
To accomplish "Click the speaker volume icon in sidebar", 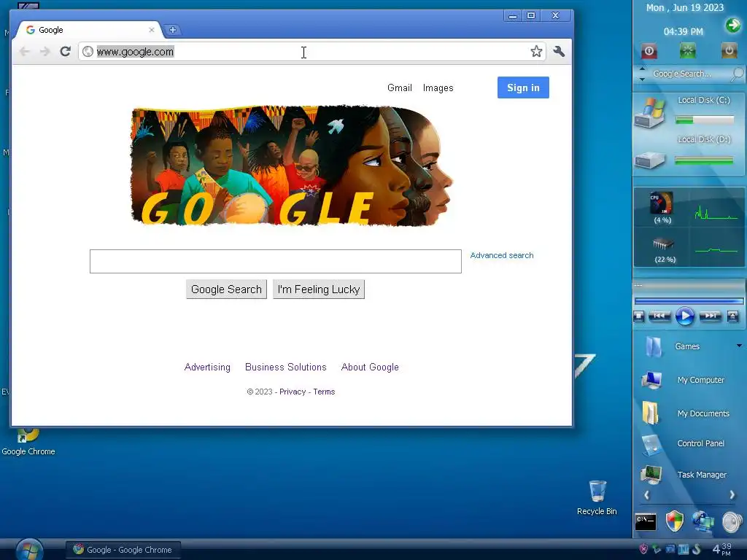I will pyautogui.click(x=732, y=522).
